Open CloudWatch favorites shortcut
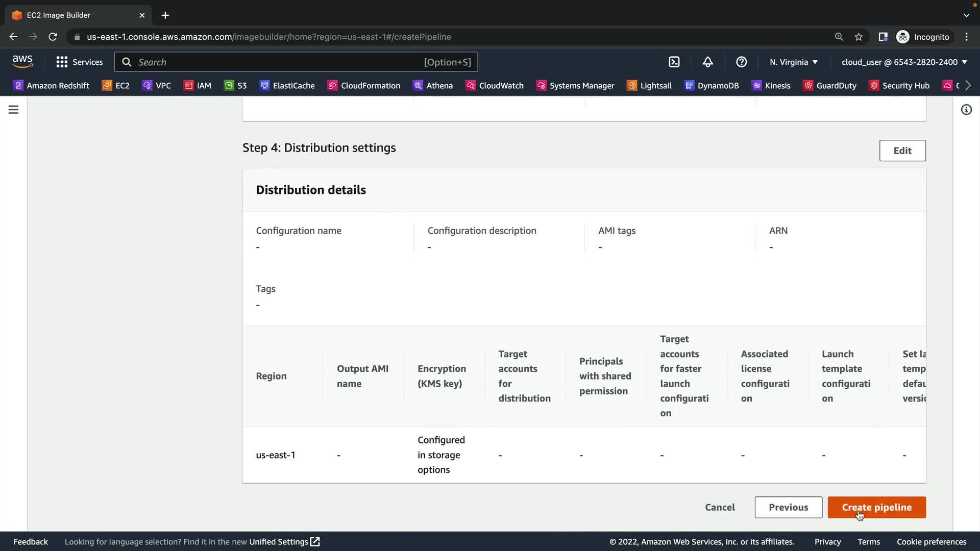This screenshot has width=980, height=551. (x=495, y=86)
